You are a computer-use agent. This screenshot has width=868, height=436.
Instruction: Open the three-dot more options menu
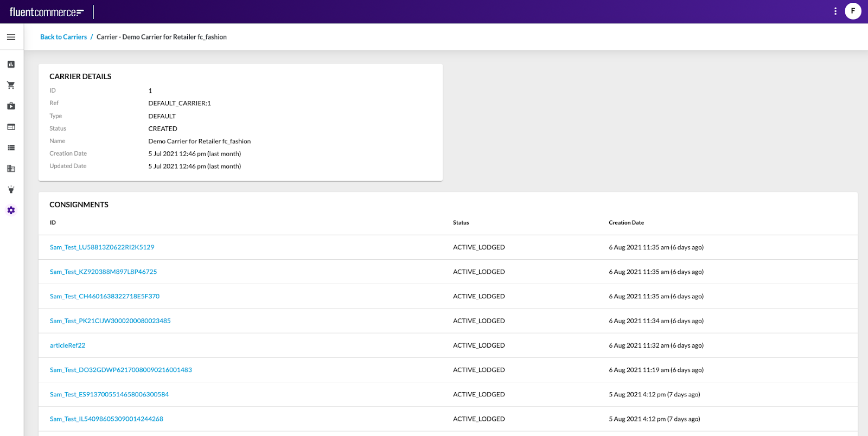tap(835, 11)
